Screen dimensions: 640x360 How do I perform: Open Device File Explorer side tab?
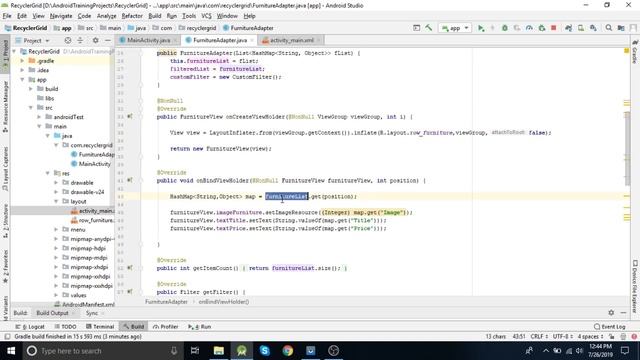point(635,286)
